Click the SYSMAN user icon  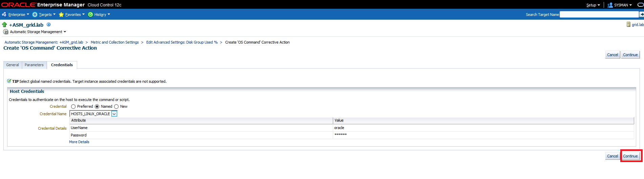610,5
